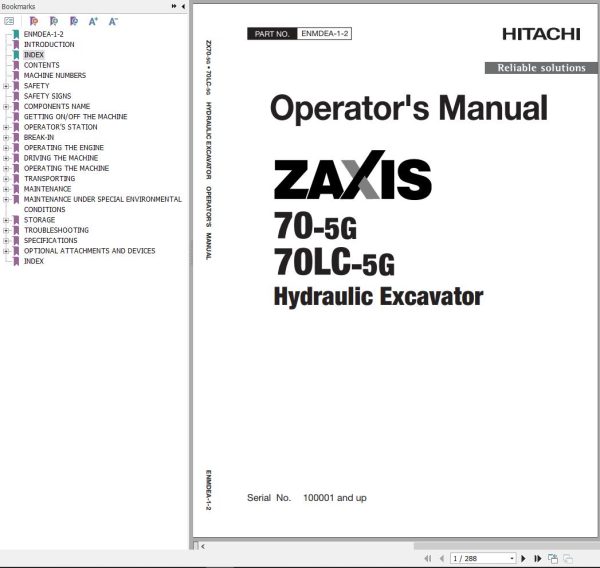The width and height of the screenshot is (600, 568).
Task: Open the last INDEX bookmark at list bottom
Action: (34, 261)
